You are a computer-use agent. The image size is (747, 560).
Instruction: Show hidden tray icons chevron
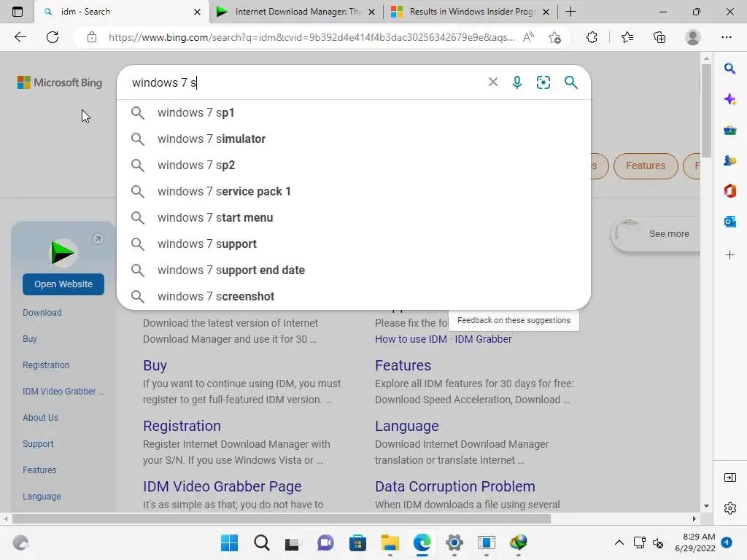(619, 542)
